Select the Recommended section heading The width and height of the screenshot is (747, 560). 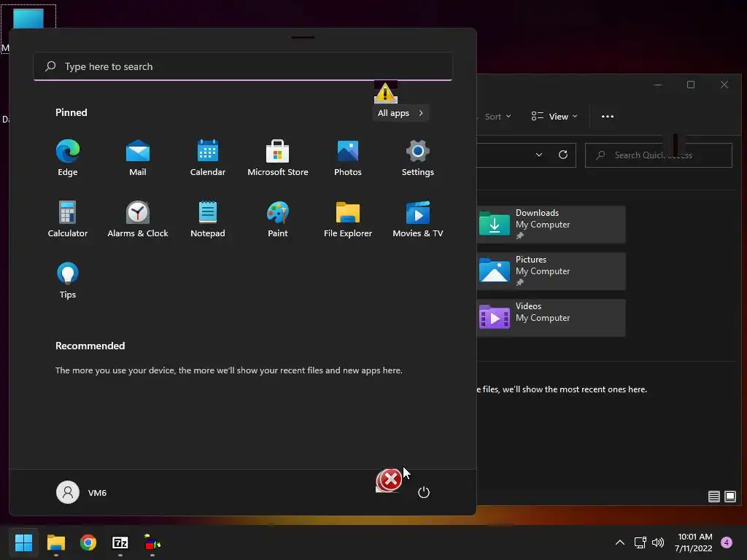(x=90, y=346)
